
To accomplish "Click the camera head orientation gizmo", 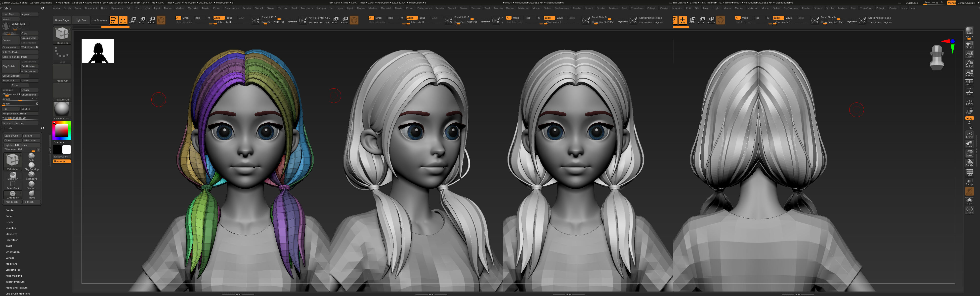I will pyautogui.click(x=936, y=57).
